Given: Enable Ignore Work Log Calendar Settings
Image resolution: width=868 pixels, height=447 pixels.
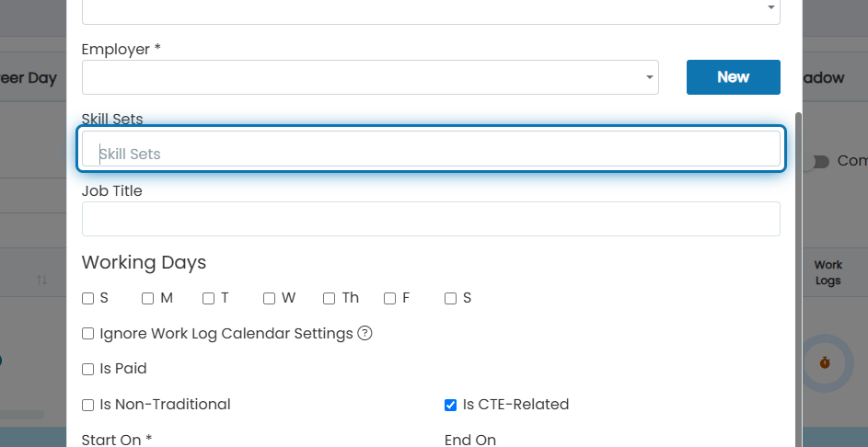Looking at the screenshot, I should point(87,334).
